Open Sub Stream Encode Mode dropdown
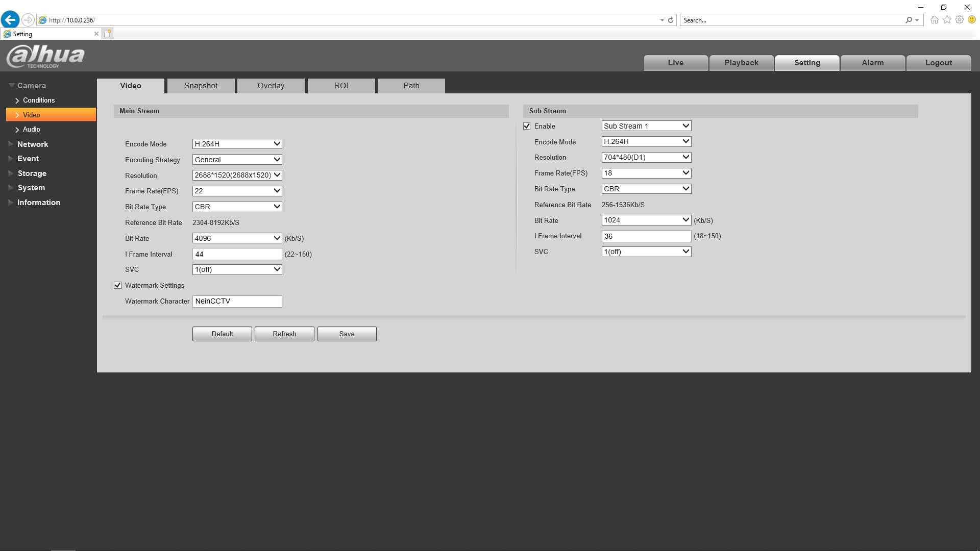980x551 pixels. pyautogui.click(x=646, y=141)
